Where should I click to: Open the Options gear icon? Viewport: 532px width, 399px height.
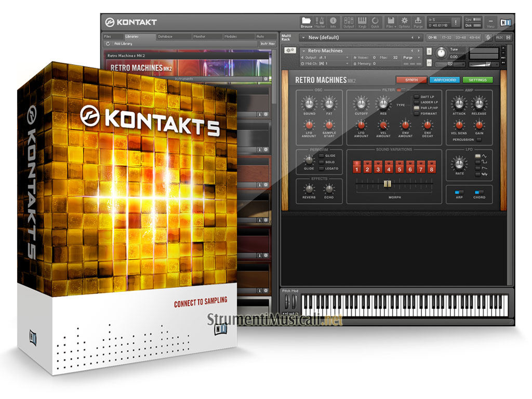(x=404, y=22)
